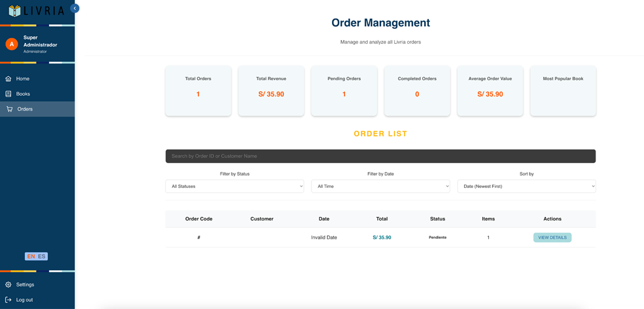Click the Settings gear icon
This screenshot has height=309, width=644.
click(x=8, y=284)
